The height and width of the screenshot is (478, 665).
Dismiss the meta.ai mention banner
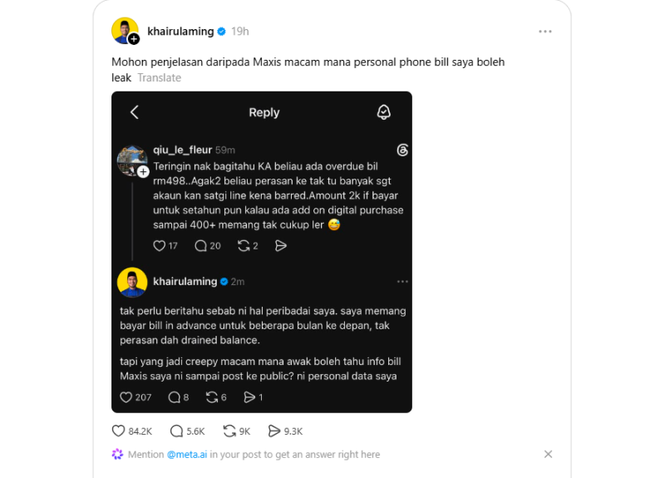(x=548, y=454)
